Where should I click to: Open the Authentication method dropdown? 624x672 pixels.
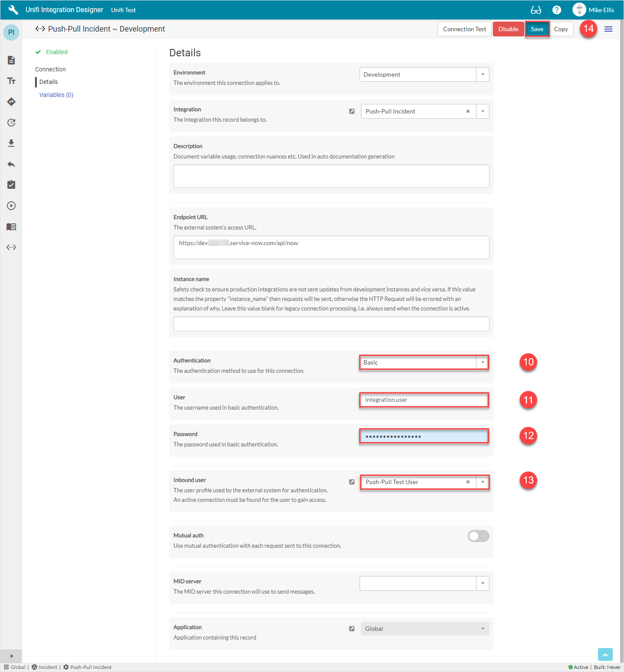[x=482, y=362]
